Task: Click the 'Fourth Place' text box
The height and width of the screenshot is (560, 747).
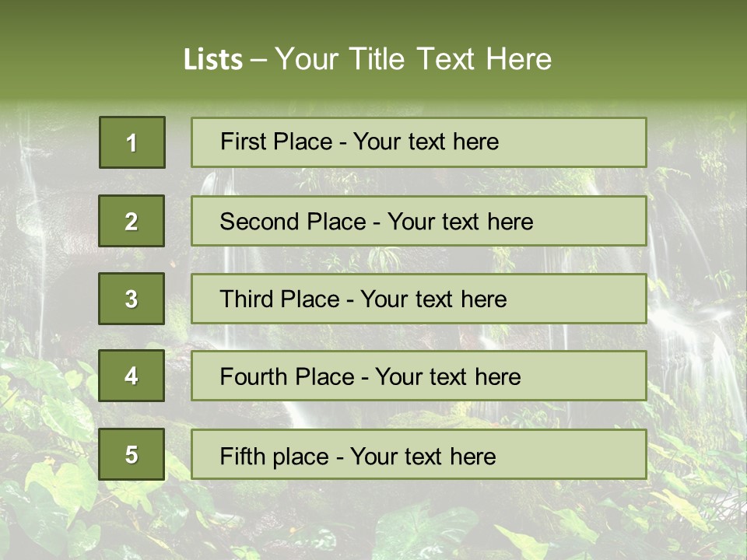Action: [x=419, y=376]
